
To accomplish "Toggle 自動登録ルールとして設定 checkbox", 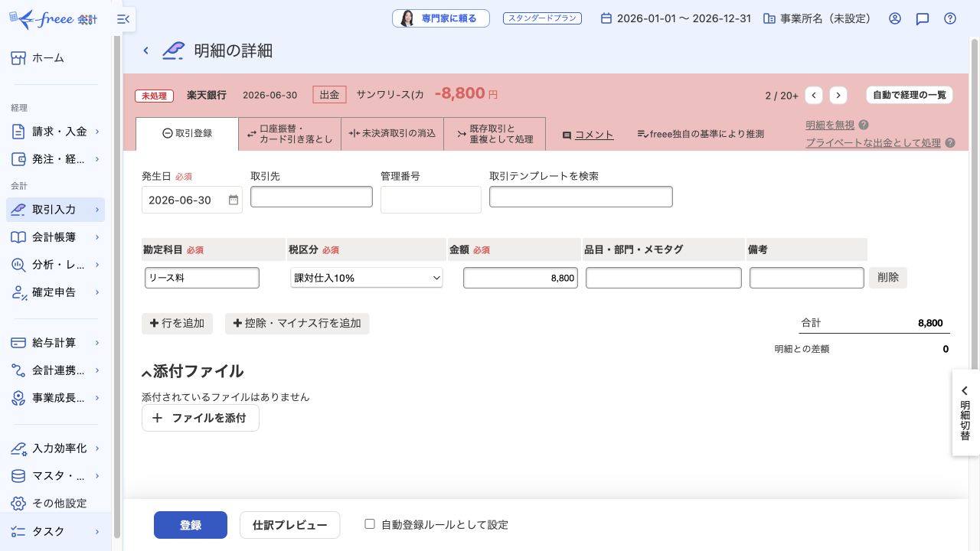I will click(370, 524).
